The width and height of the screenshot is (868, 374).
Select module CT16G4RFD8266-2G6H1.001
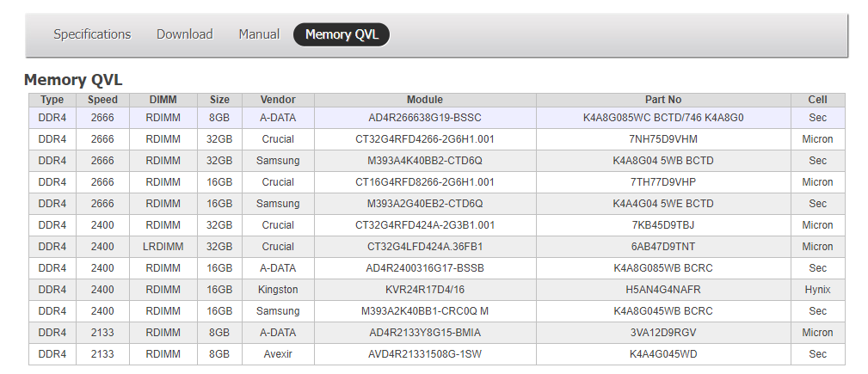[x=425, y=182]
